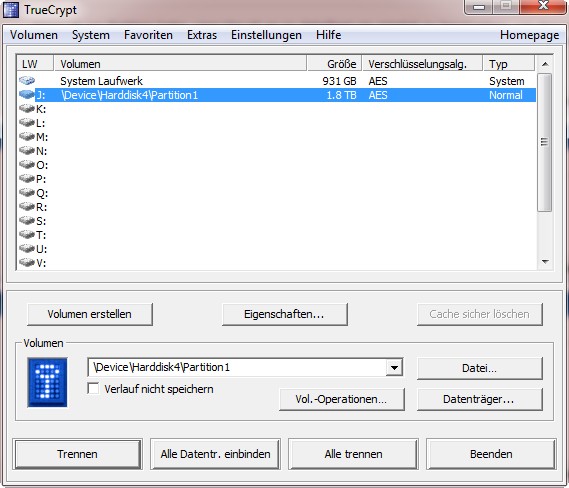Open the Hilfe menu
Viewport: 569px width, 488px height.
pyautogui.click(x=328, y=35)
